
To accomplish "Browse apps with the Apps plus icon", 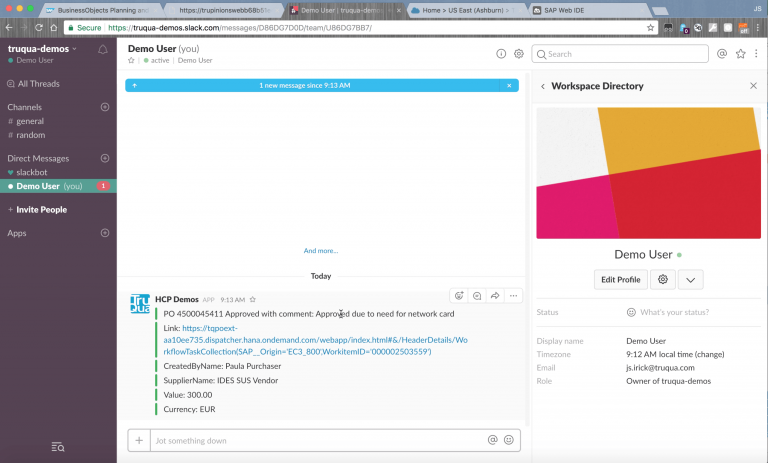I will [x=105, y=233].
